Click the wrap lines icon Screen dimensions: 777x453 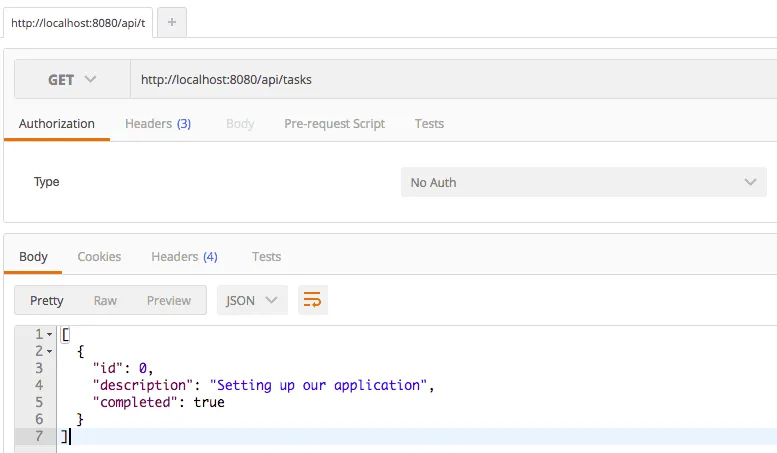(x=313, y=300)
